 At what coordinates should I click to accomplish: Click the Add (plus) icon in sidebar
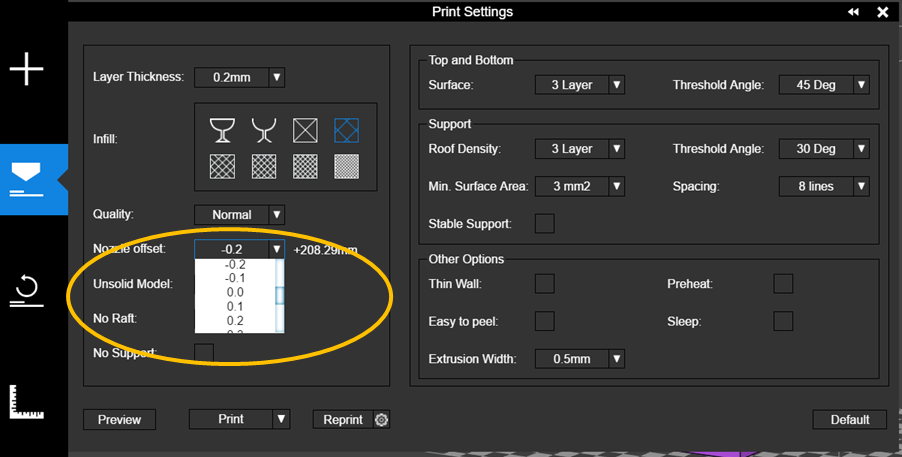tap(27, 70)
